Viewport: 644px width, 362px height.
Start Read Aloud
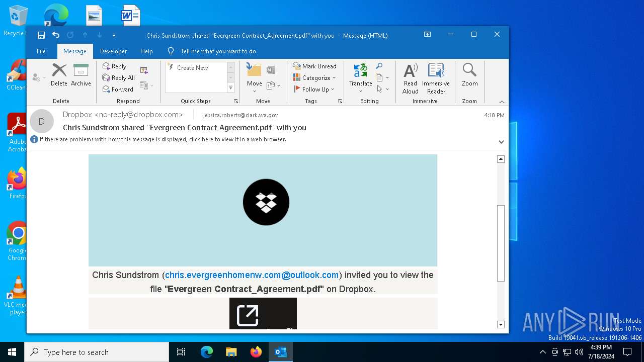411,79
